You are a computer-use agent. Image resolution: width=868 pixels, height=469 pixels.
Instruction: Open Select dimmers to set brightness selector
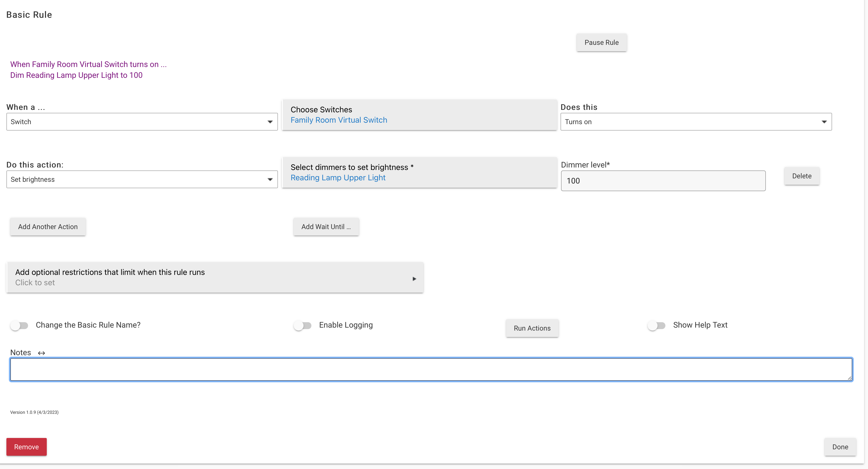coord(419,172)
